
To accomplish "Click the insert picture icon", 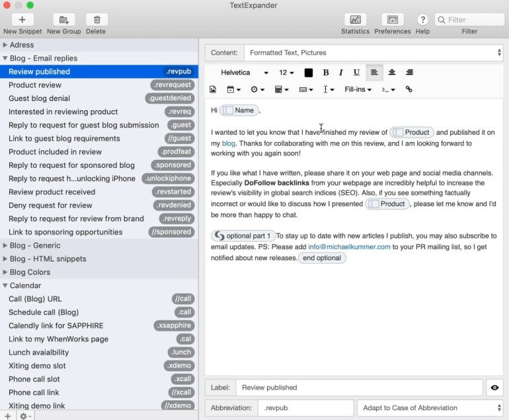I will coord(213,90).
